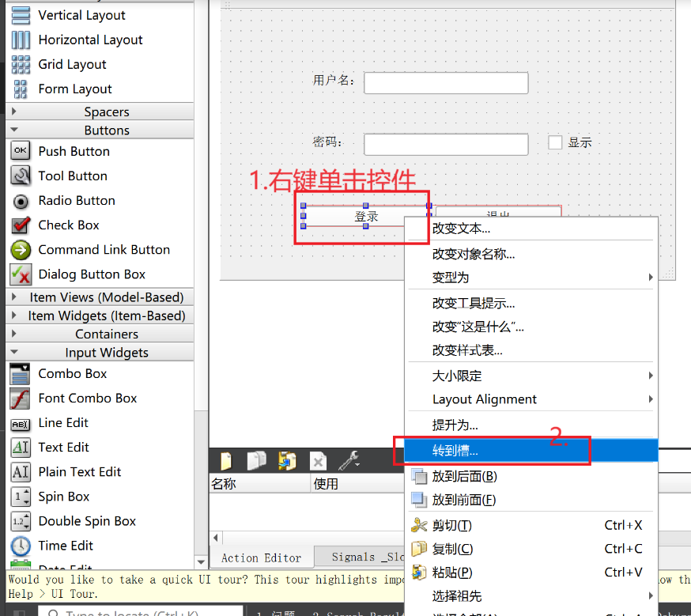
Task: Select the Double Spin Box widget icon
Action: (20, 520)
